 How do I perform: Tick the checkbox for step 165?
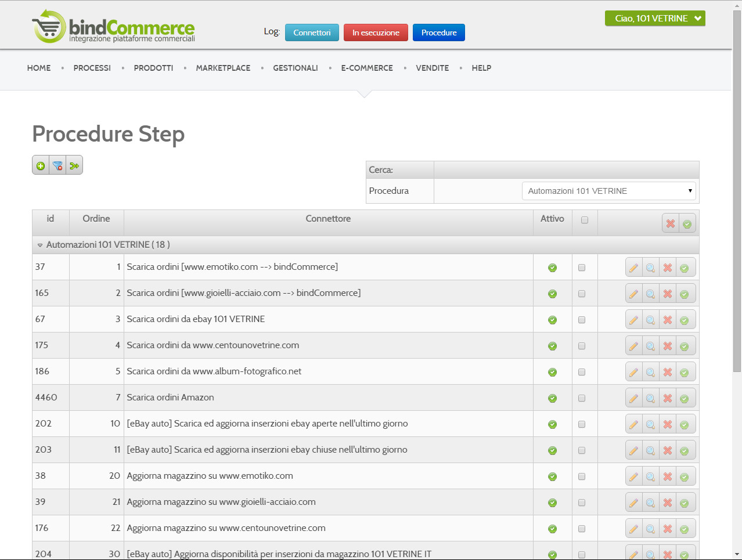click(582, 294)
